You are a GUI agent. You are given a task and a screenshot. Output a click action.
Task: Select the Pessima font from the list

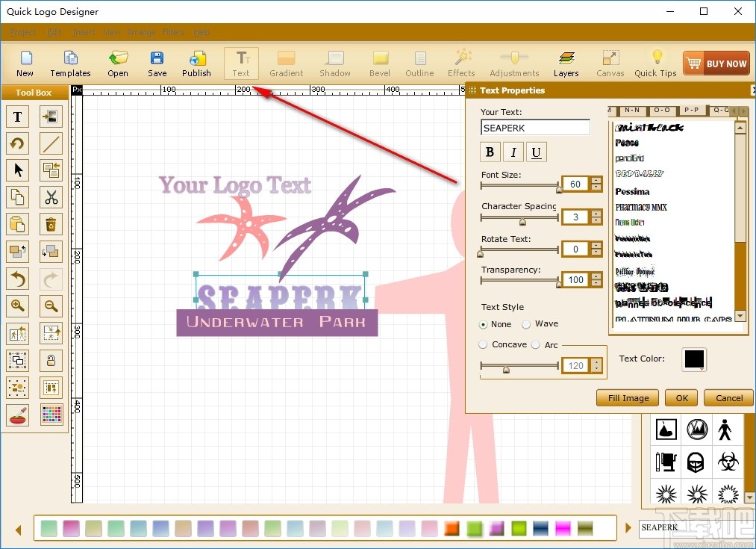[x=632, y=191]
